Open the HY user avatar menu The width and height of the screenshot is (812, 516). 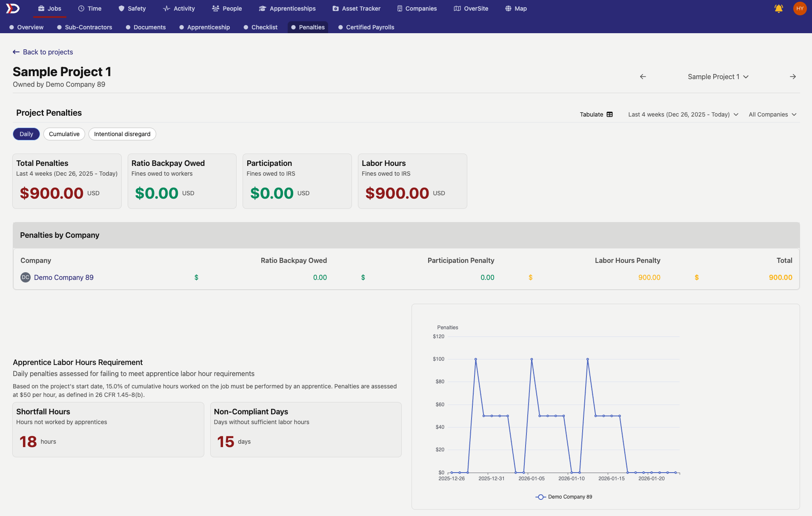click(x=800, y=9)
